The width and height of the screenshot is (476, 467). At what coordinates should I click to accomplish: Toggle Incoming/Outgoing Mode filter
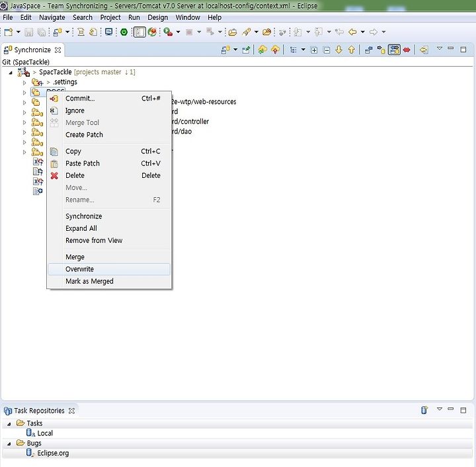point(394,50)
